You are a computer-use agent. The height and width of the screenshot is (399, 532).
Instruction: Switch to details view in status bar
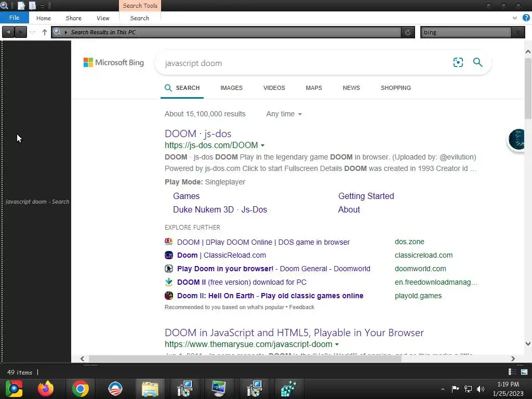512,372
